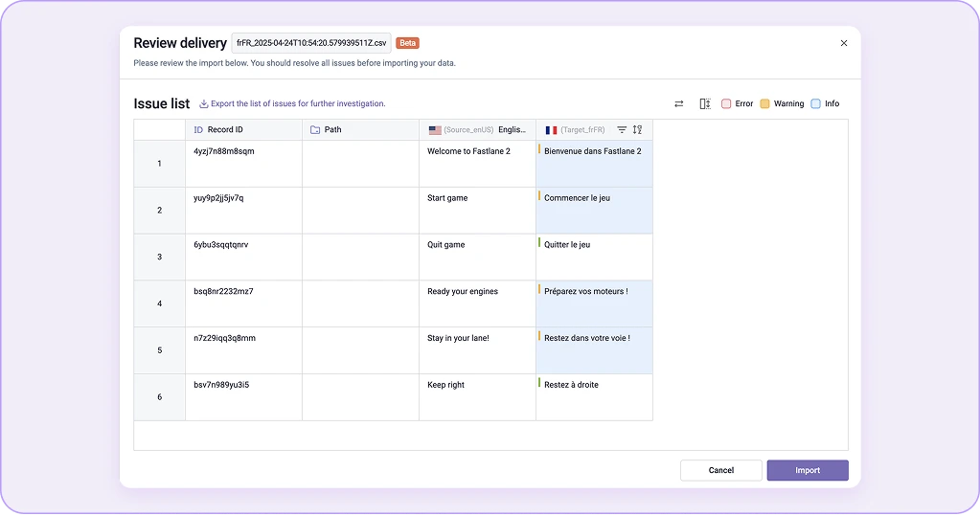Click the file name field frFR_2025-04-24 csv
The width and height of the screenshot is (980, 516).
click(311, 43)
